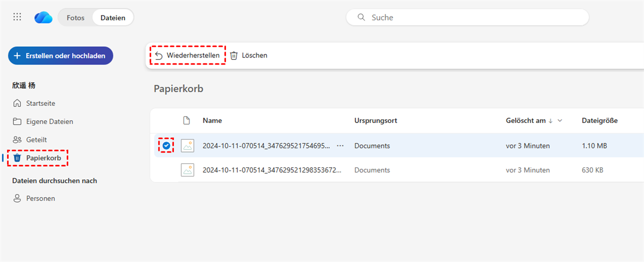Open Personen under Dateien durchsuchen nach
Screen dimensions: 644x262
(x=41, y=198)
